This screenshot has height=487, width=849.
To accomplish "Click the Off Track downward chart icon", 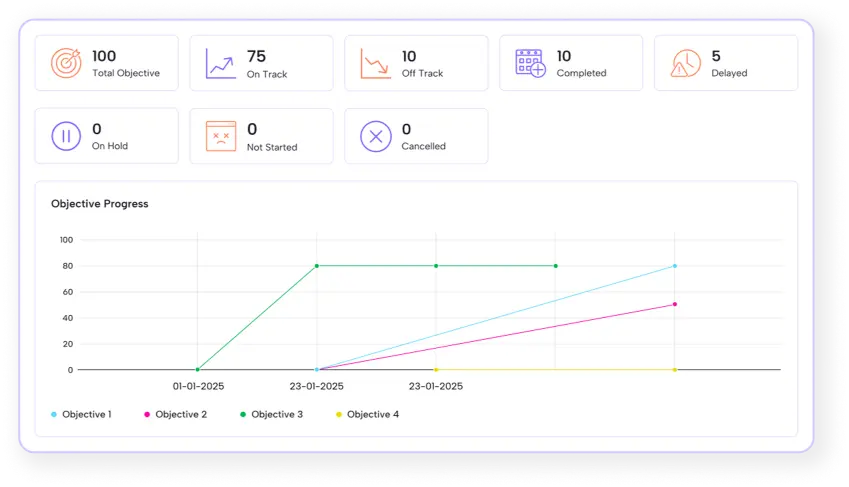I will 376,64.
